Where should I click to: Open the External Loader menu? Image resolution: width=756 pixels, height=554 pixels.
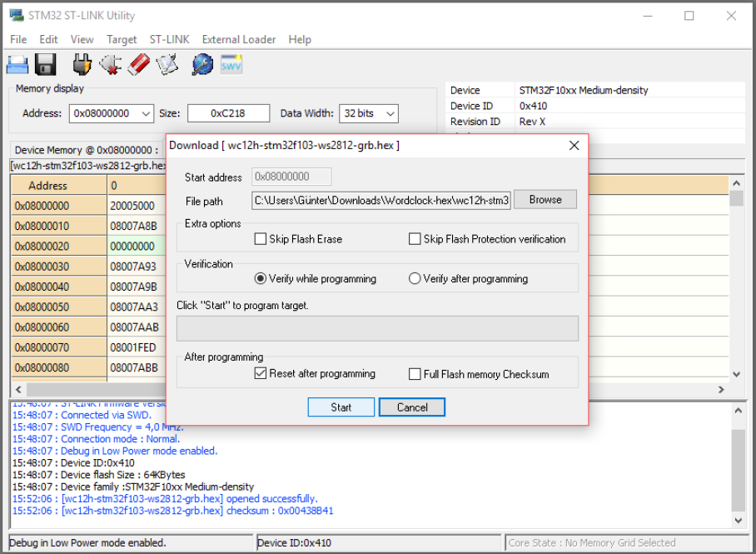coord(239,40)
